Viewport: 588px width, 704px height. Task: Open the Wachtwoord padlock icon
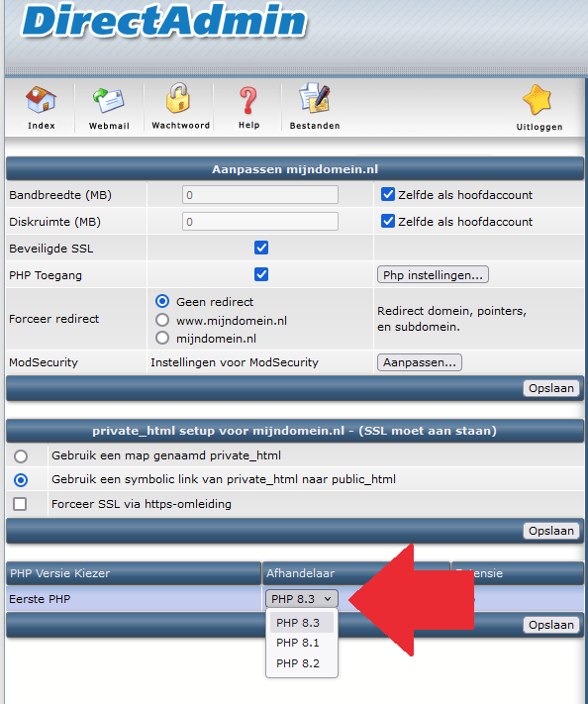pyautogui.click(x=178, y=97)
